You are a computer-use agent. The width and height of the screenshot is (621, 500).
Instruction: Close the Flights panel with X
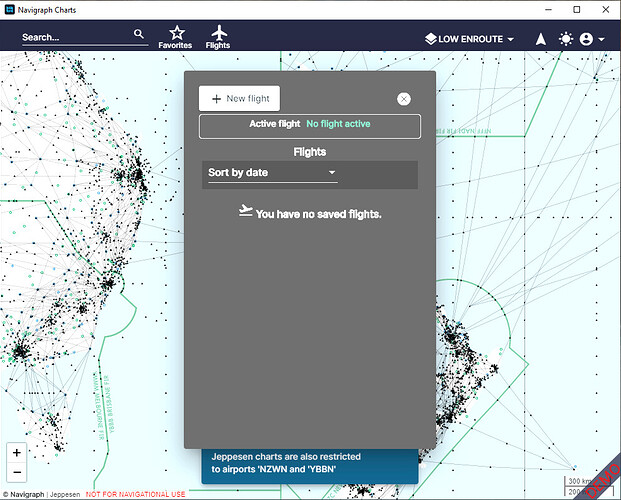[404, 99]
